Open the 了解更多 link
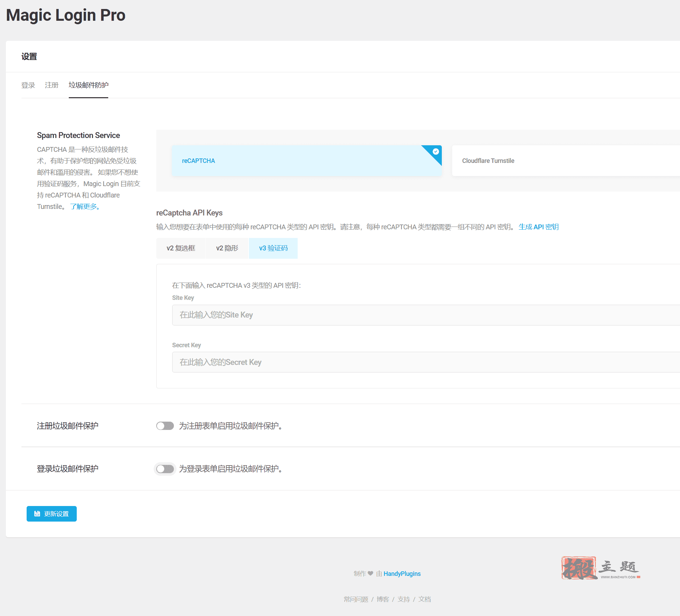 85,206
